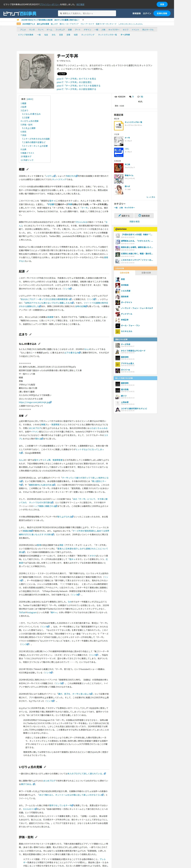Switch to the 定番の記事 tab
This screenshot has width=191, height=868.
[146, 273]
